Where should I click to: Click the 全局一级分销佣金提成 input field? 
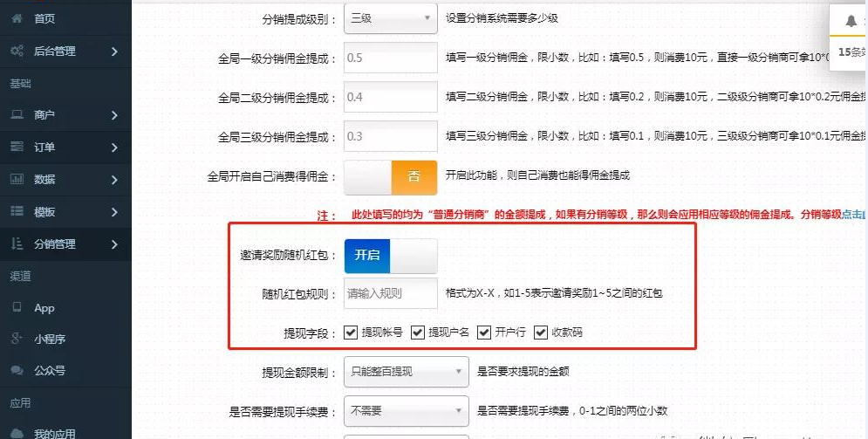pyautogui.click(x=390, y=58)
